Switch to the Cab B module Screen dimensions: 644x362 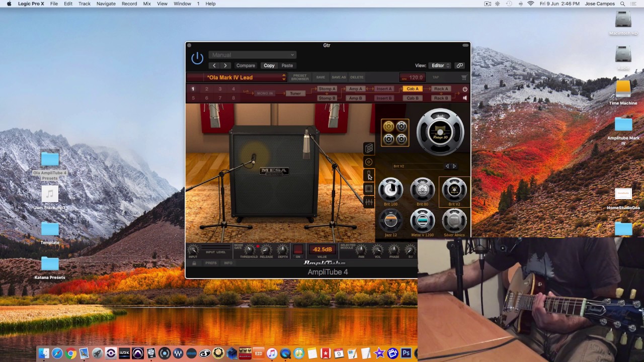(x=413, y=98)
